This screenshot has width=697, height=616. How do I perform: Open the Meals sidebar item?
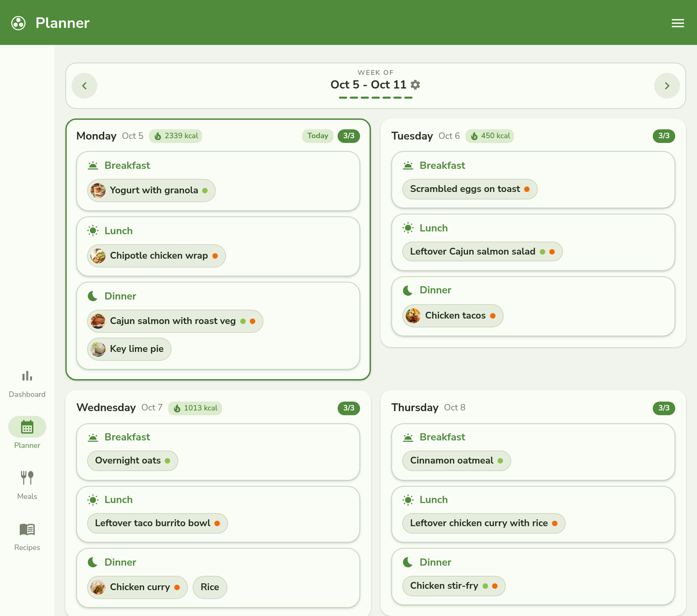[x=27, y=485]
